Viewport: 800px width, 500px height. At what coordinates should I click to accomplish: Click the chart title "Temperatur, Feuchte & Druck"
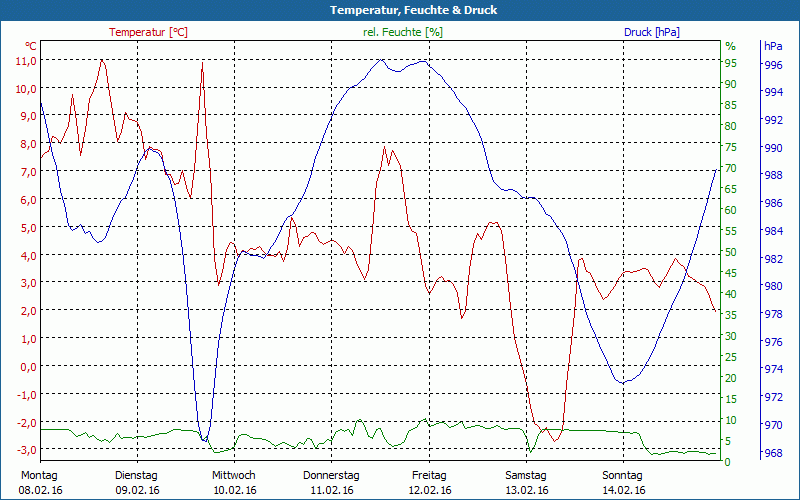[x=399, y=10]
